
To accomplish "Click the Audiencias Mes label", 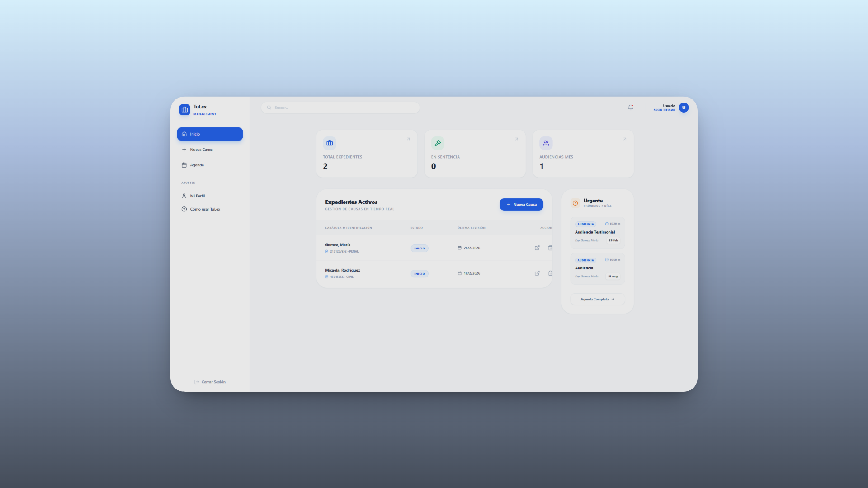I will pos(556,157).
